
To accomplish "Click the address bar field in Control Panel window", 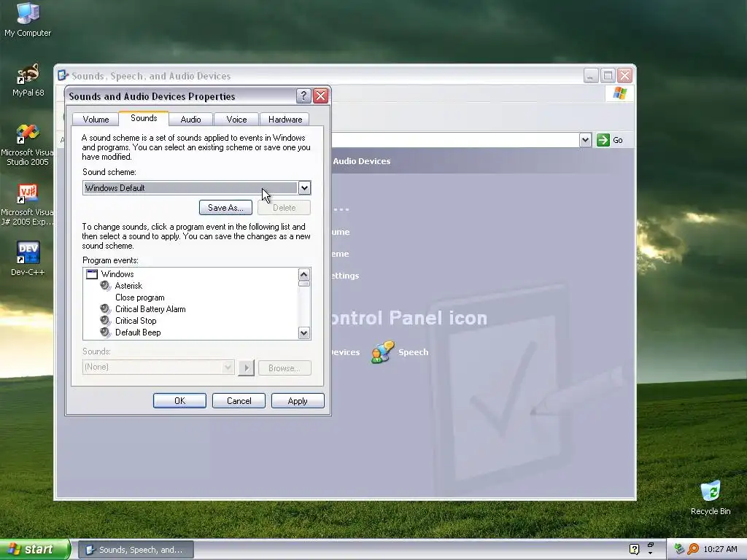I will 455,140.
